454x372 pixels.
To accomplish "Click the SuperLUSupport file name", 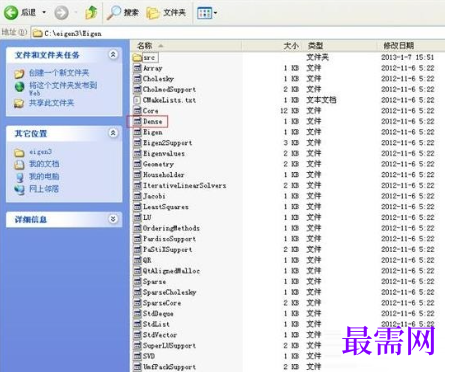I will (169, 346).
